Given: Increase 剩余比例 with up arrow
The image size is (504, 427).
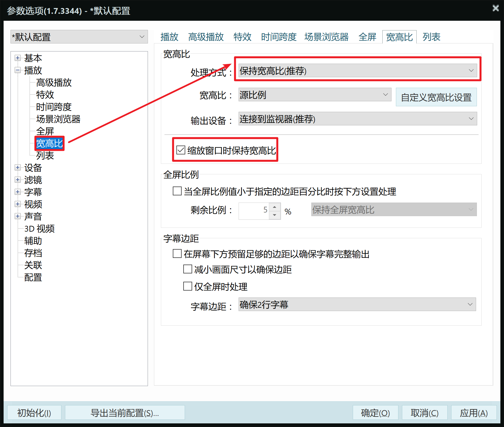Looking at the screenshot, I should 275,207.
